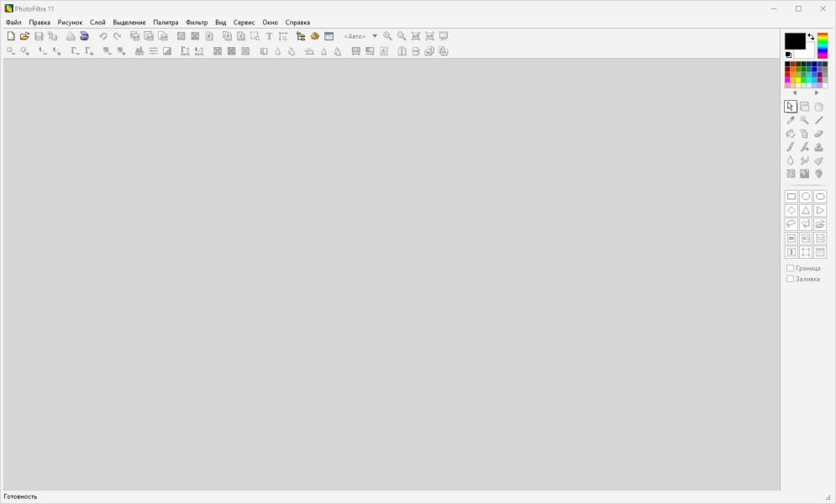Choose the triangle selection shape
Screen dimensions: 836x504
(x=806, y=210)
